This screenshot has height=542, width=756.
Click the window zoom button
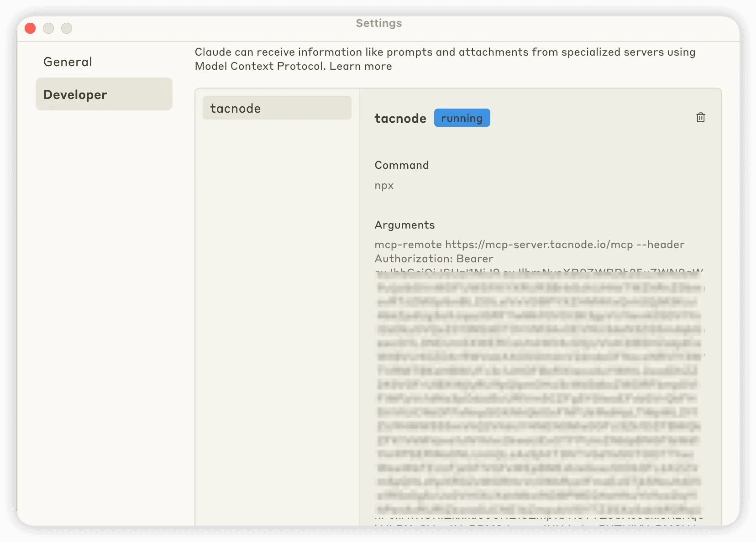click(67, 28)
